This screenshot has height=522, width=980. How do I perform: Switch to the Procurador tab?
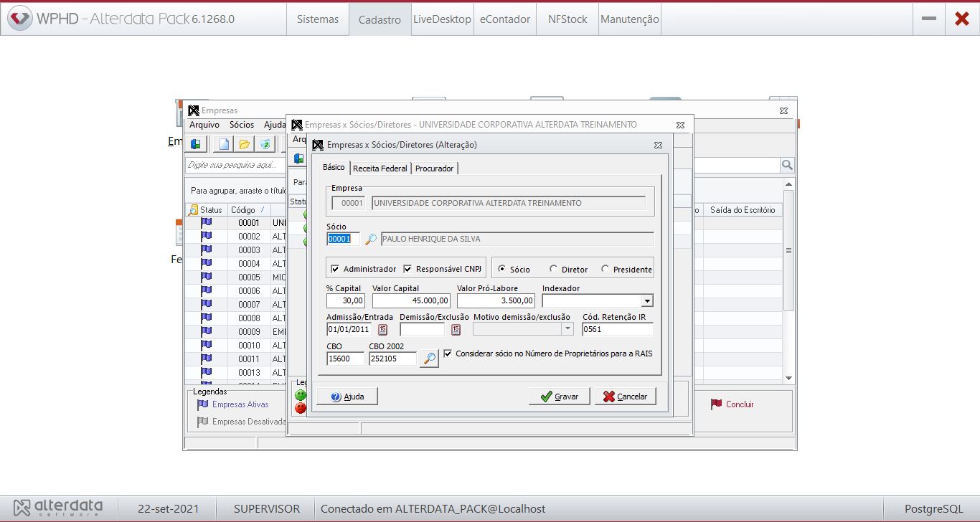[x=434, y=169]
